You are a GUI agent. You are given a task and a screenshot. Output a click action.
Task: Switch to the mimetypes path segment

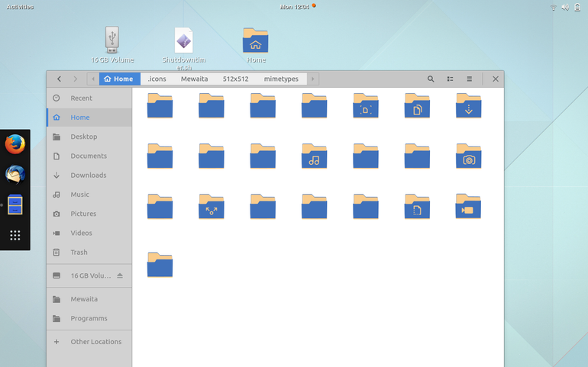[281, 79]
